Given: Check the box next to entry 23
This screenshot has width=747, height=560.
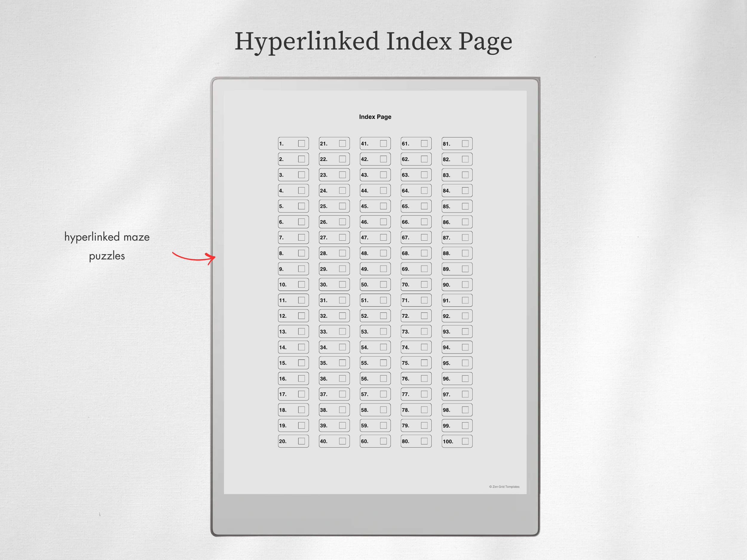Looking at the screenshot, I should 342,175.
